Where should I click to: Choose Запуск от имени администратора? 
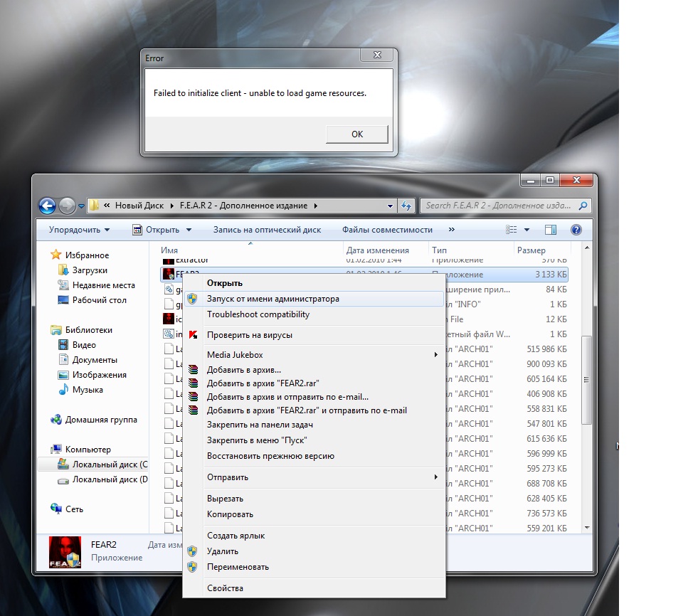[314, 299]
